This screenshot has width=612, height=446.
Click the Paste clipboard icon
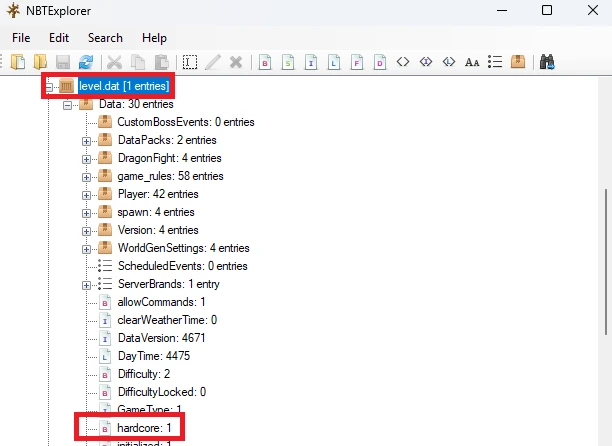[x=161, y=62]
